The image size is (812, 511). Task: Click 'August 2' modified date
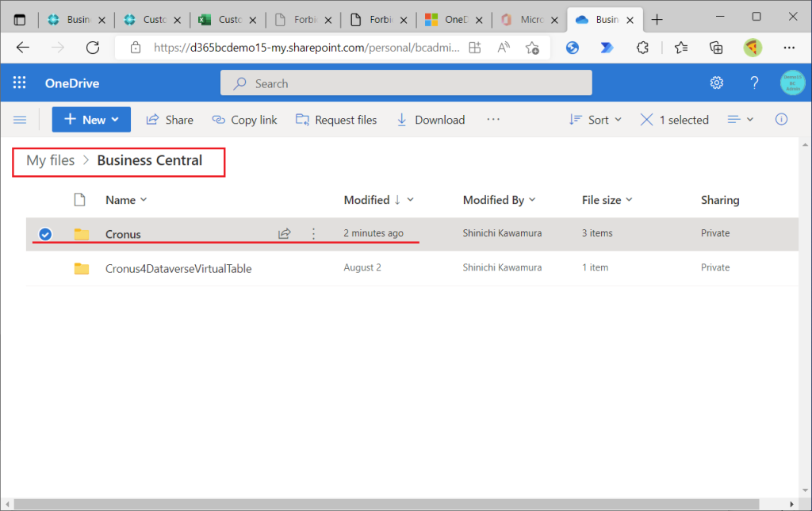click(x=362, y=267)
